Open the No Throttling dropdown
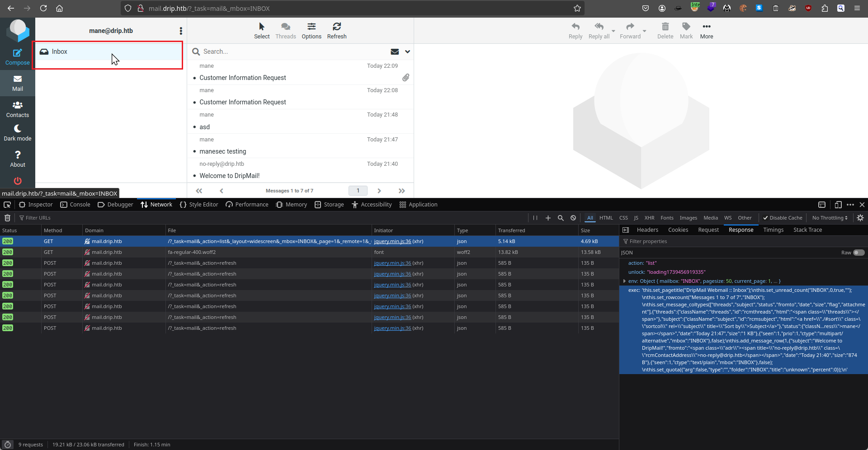The height and width of the screenshot is (450, 868). click(830, 218)
